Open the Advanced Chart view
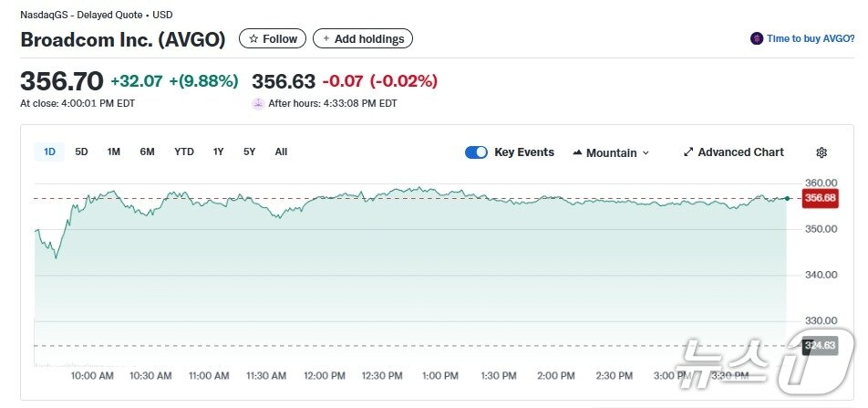The width and height of the screenshot is (868, 408). click(x=740, y=152)
